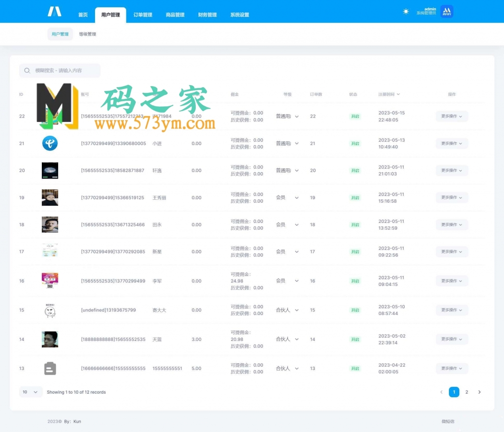Open the 商品管理 nav tab
The width and height of the screenshot is (504, 432).
coord(175,15)
